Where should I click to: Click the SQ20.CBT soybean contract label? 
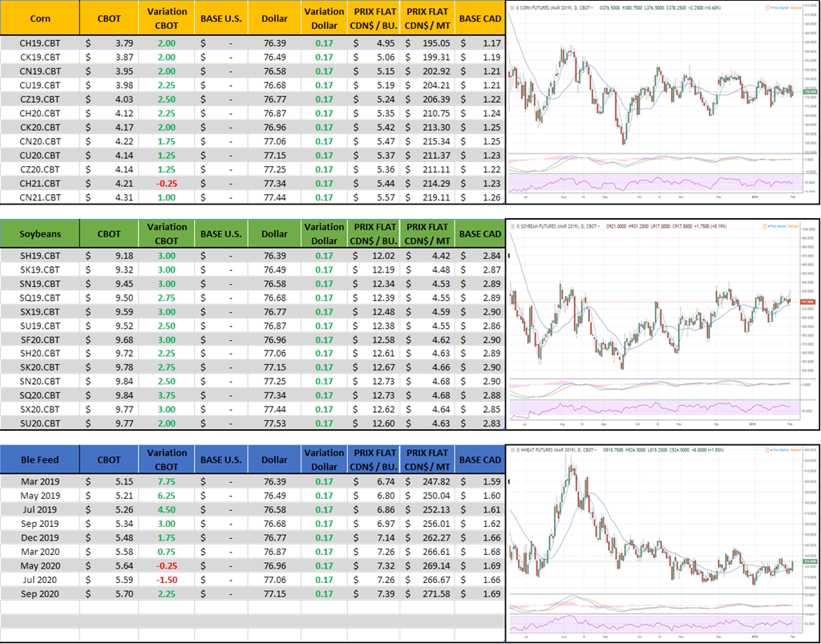click(40, 395)
